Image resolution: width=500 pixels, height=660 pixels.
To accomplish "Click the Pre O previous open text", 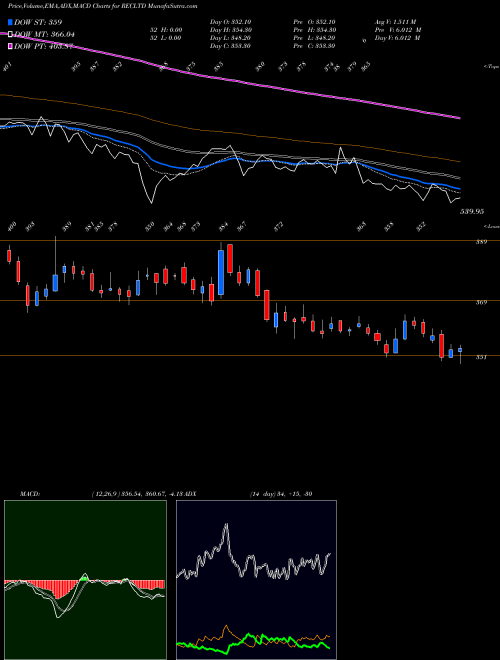I will (x=314, y=22).
